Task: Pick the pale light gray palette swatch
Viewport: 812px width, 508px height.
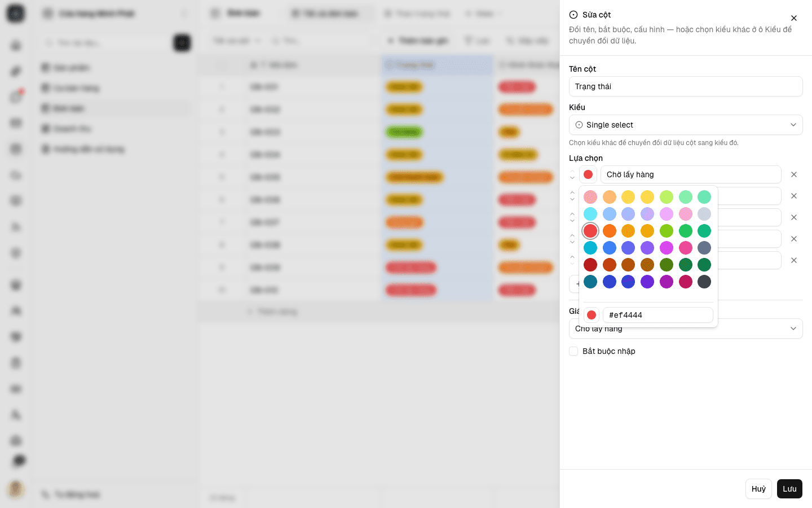Action: click(x=704, y=214)
